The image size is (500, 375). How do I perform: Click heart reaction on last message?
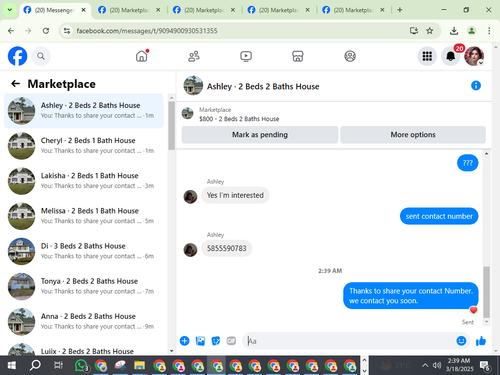click(x=473, y=310)
